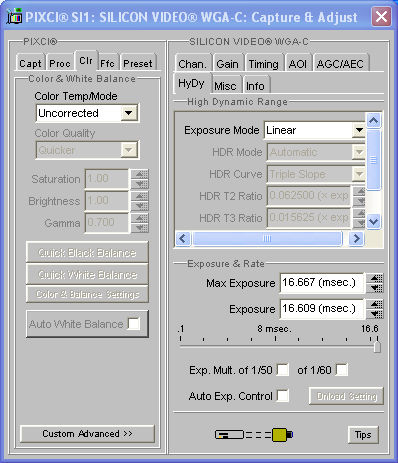398x463 pixels.
Task: Click the HDR panel scroll right arrow
Action: click(356, 238)
